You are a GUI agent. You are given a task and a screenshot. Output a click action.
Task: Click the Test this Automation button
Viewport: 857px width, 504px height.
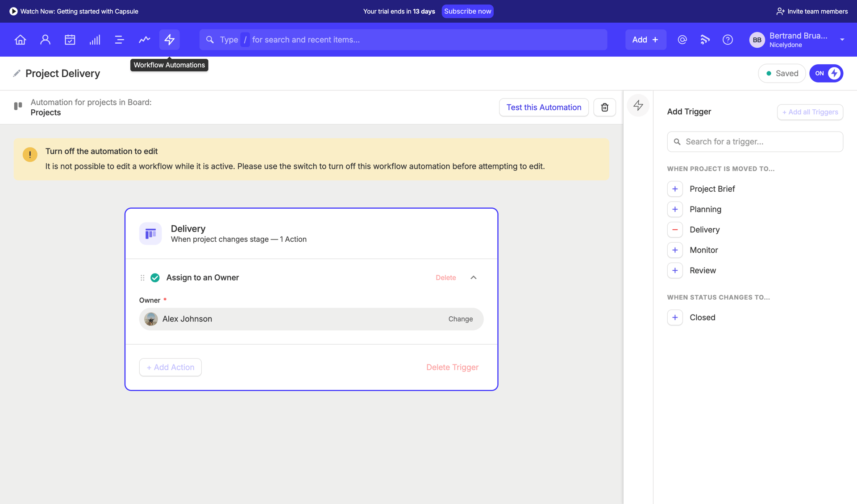tap(544, 107)
